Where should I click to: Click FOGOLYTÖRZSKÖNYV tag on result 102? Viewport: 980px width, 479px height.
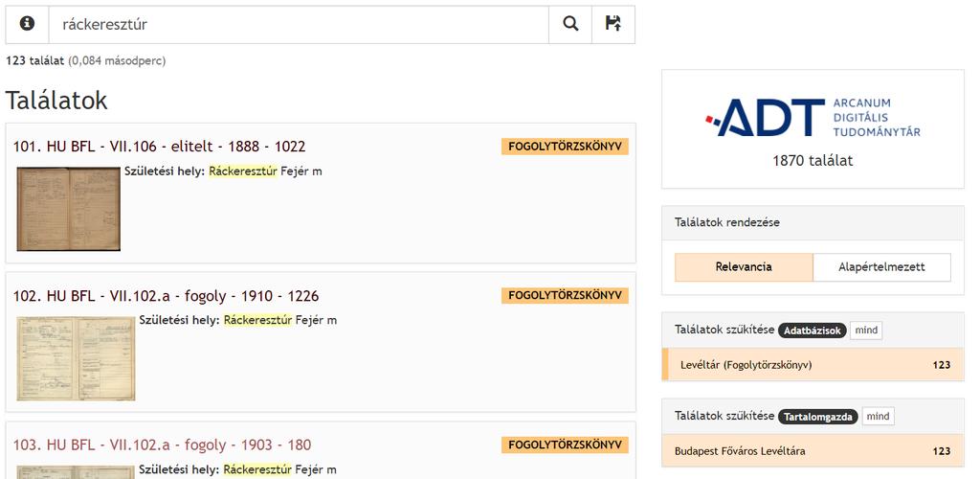(x=564, y=295)
